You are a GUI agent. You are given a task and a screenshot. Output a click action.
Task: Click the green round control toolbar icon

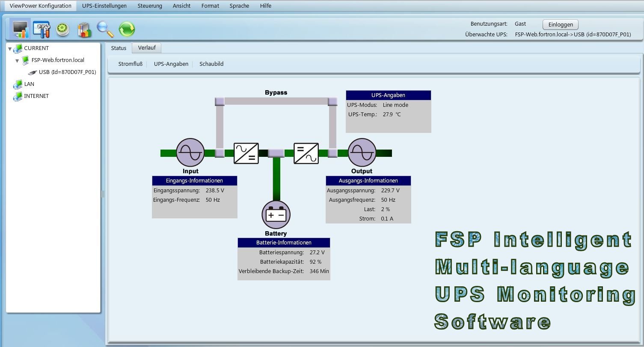pyautogui.click(x=63, y=29)
